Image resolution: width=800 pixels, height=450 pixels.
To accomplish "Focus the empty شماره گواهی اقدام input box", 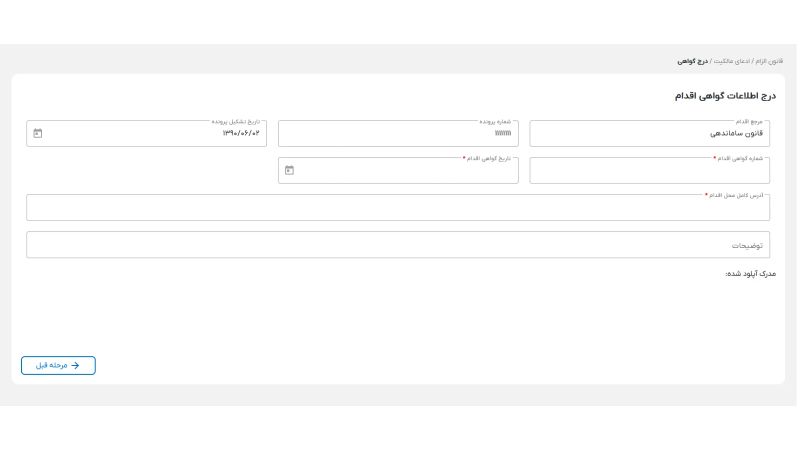I will tap(650, 171).
